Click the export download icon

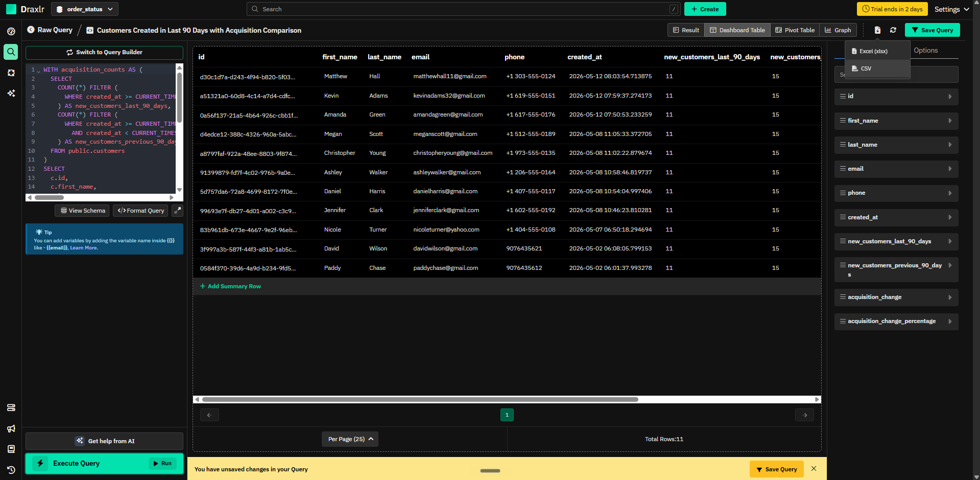tap(877, 30)
